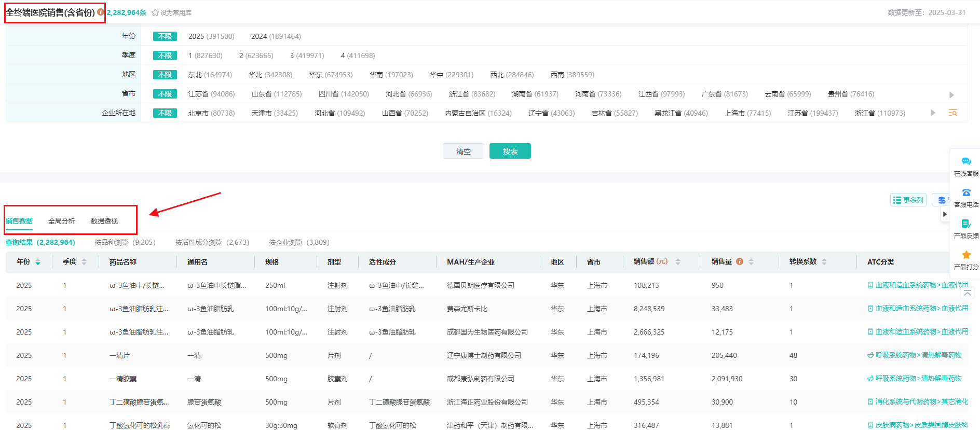Expand the 企业所在地 row with right arrow
Image resolution: width=980 pixels, height=430 pixels.
click(x=933, y=113)
